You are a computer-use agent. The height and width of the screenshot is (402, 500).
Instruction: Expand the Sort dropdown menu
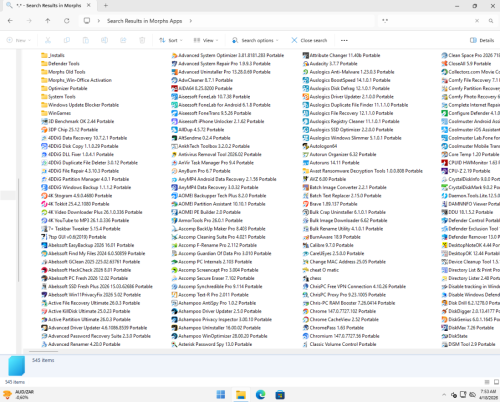[x=171, y=40]
